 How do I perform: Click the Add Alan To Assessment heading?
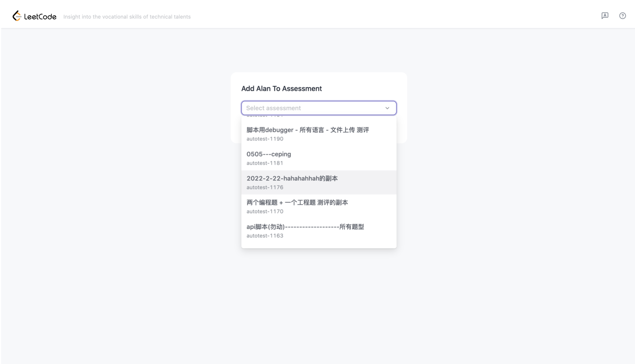[x=281, y=88]
